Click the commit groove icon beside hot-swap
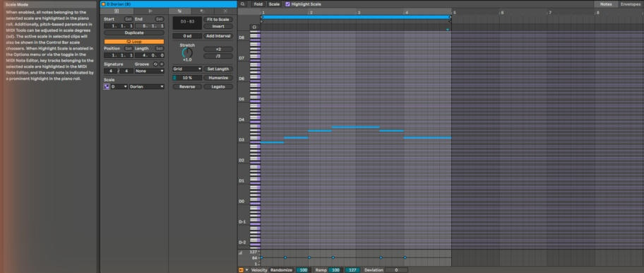 [162, 64]
